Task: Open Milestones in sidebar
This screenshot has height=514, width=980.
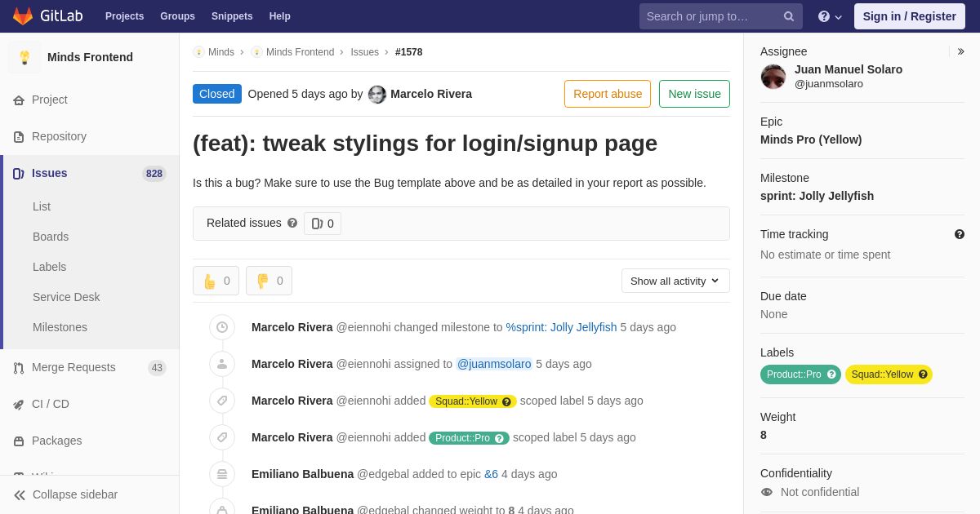Action: tap(60, 327)
